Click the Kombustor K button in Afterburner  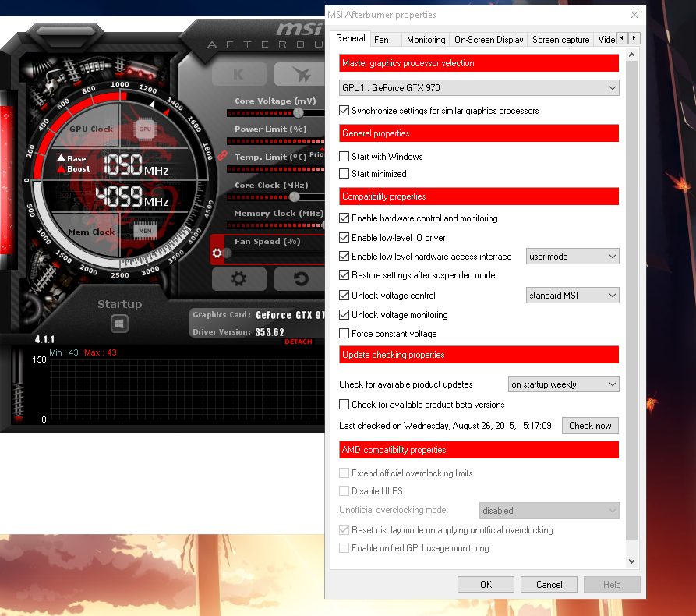click(x=238, y=74)
